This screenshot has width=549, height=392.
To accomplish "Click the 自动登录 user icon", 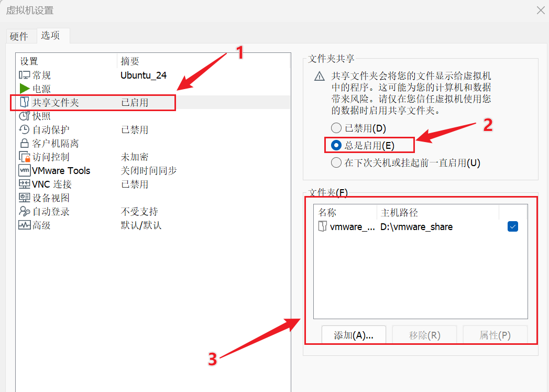I will (24, 212).
